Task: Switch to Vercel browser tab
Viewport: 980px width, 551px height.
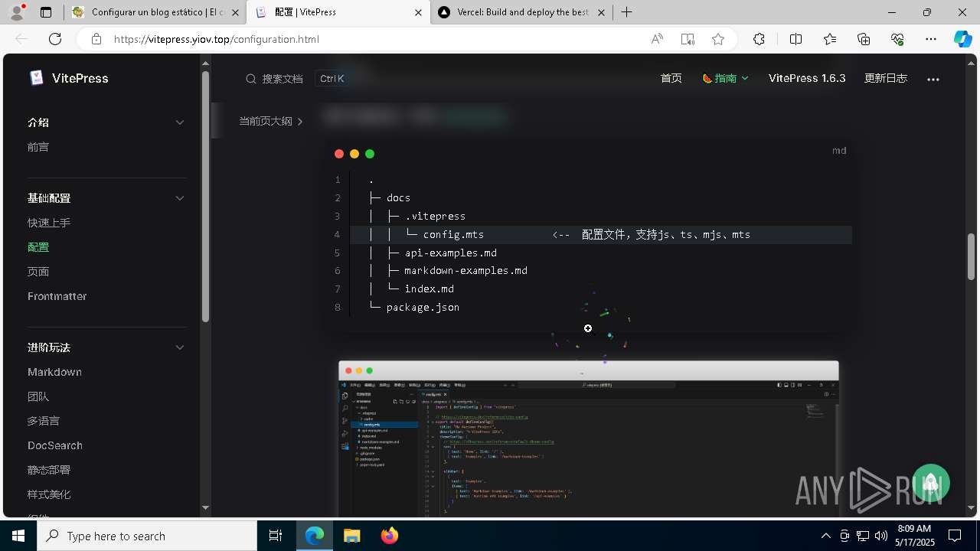Action: point(521,12)
